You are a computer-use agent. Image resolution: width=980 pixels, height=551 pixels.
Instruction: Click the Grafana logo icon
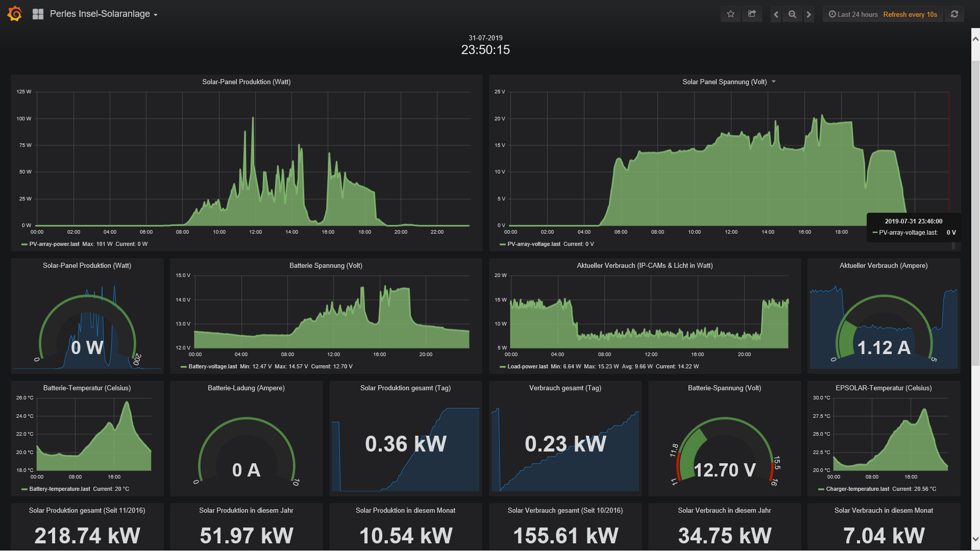coord(15,14)
